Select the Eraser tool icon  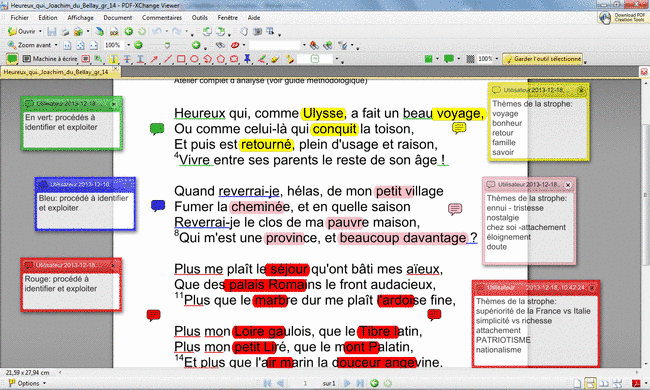click(x=275, y=59)
